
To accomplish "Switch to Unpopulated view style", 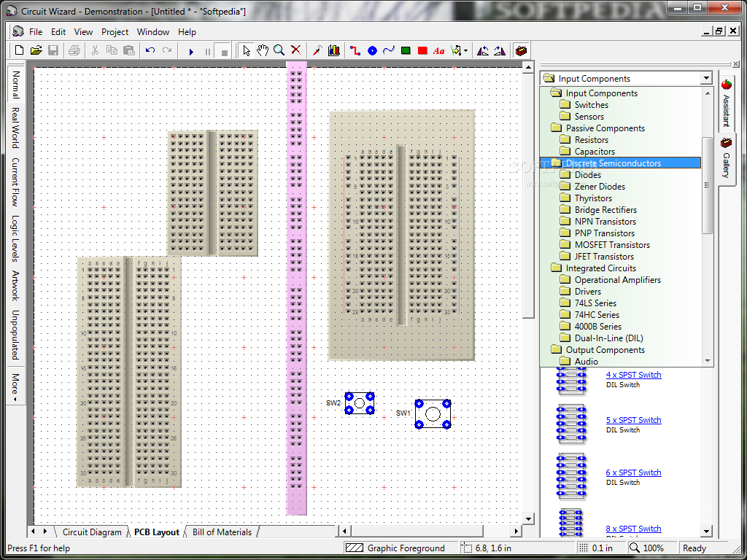I will click(x=15, y=335).
